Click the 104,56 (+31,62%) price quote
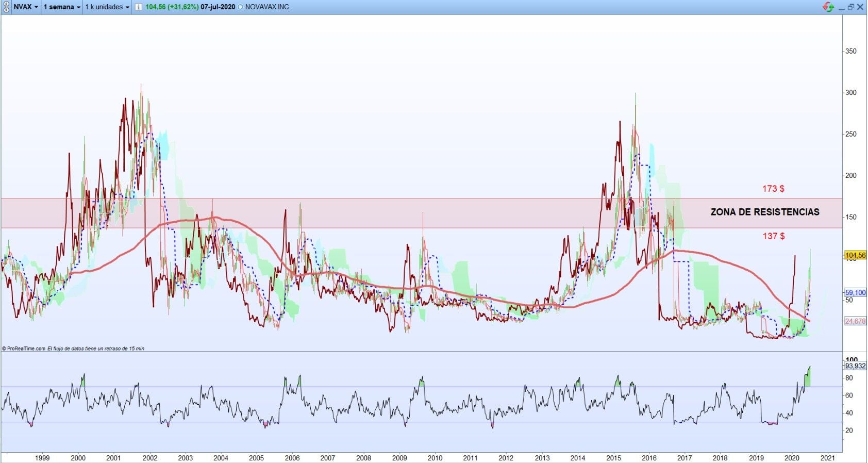Image resolution: width=868 pixels, height=463 pixels. pyautogui.click(x=172, y=7)
